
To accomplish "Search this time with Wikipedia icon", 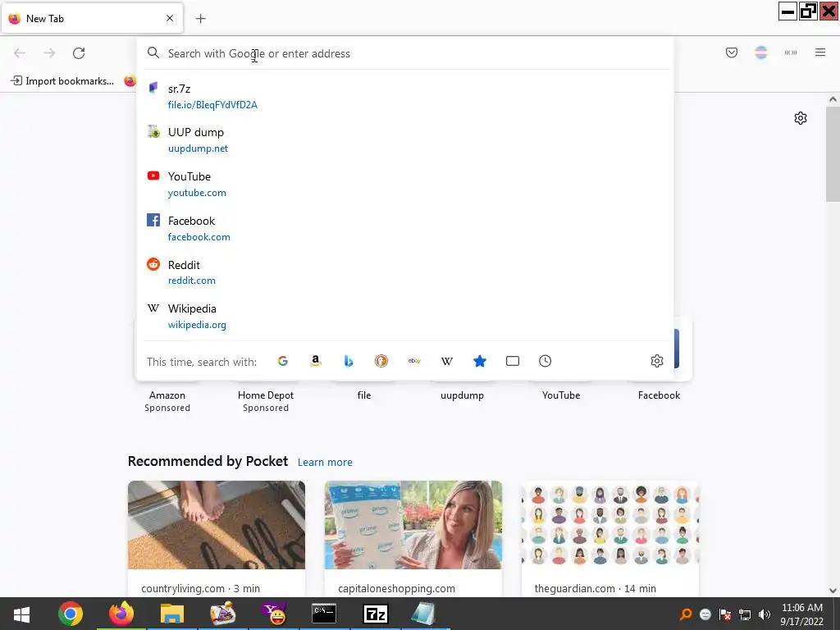I will point(447,361).
